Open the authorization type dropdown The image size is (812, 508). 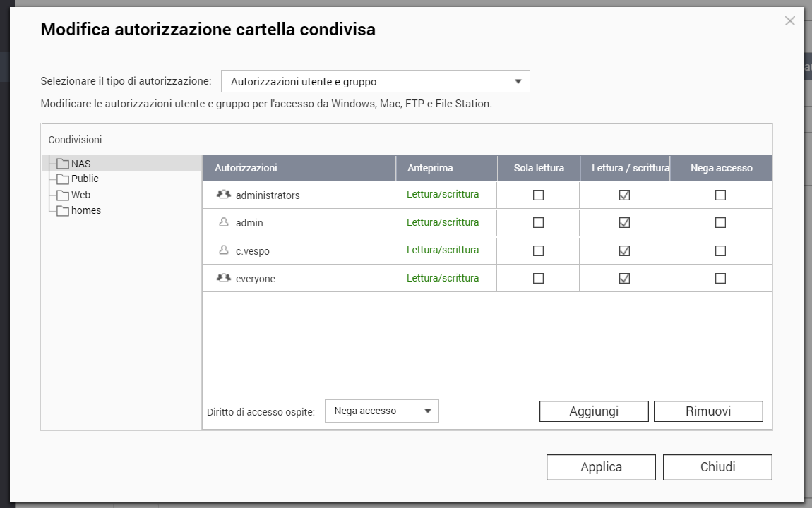pyautogui.click(x=375, y=82)
